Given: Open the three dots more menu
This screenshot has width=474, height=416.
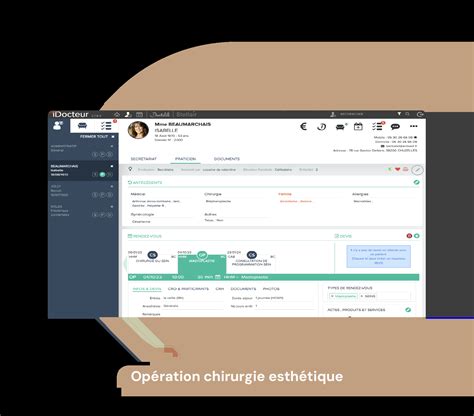Looking at the screenshot, I should (x=414, y=126).
